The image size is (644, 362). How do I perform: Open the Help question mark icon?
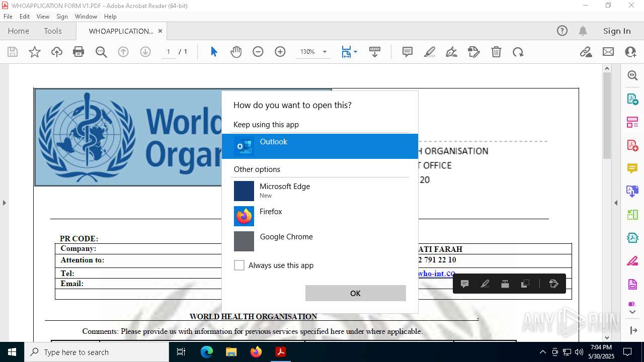click(562, 31)
